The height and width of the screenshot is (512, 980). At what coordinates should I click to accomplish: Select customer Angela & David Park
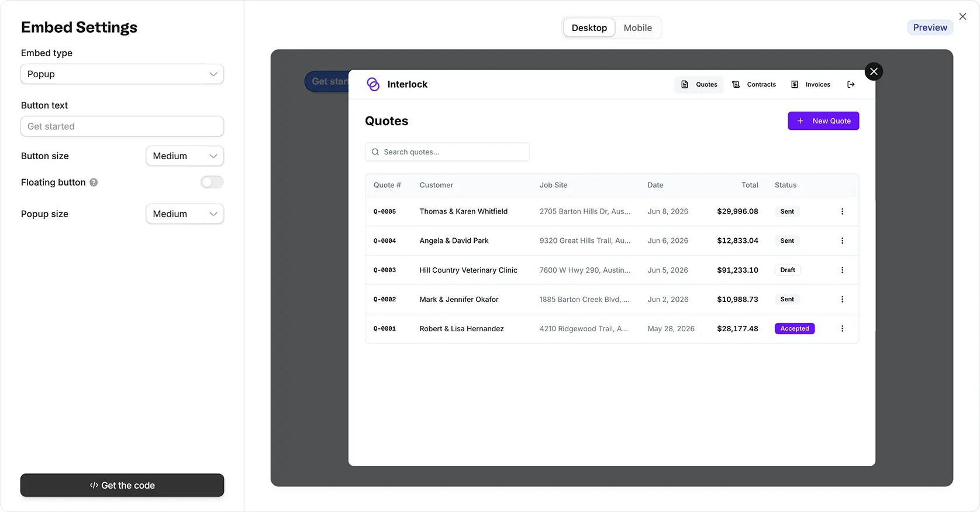click(x=454, y=240)
